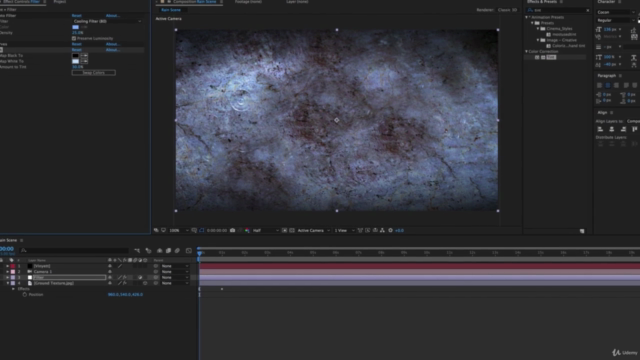Viewport: 640px width, 360px height.
Task: Click the align right edges icon
Action: click(x=623, y=129)
